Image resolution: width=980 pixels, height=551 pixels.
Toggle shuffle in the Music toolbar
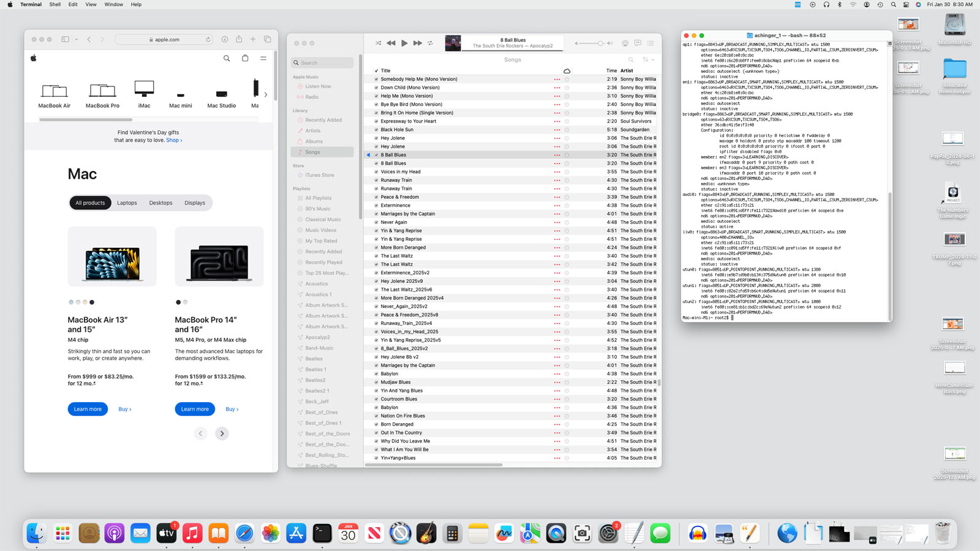pos(378,43)
